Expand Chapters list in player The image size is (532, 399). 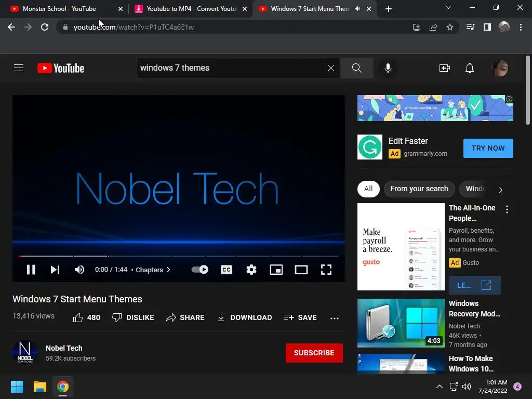coord(153,270)
